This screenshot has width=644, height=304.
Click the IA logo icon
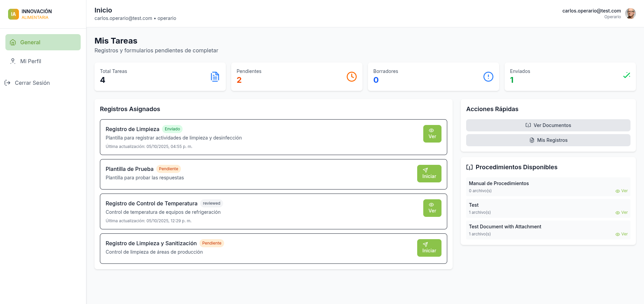(x=14, y=14)
